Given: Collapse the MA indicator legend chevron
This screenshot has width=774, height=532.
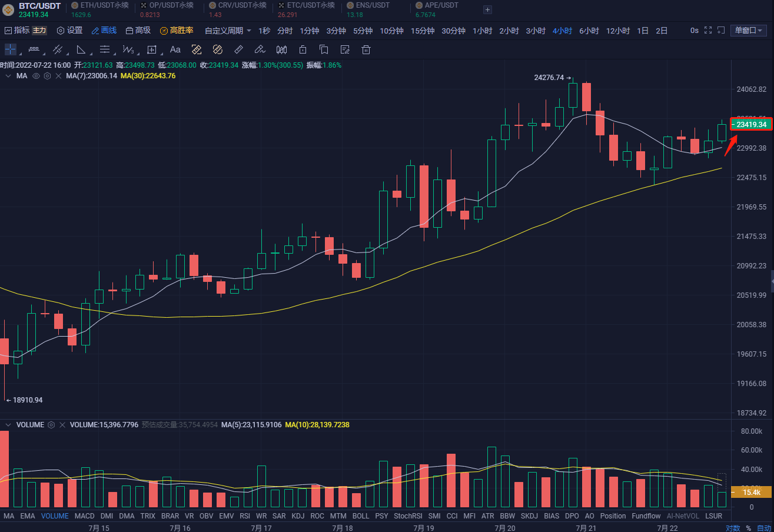Looking at the screenshot, I should click(8, 76).
